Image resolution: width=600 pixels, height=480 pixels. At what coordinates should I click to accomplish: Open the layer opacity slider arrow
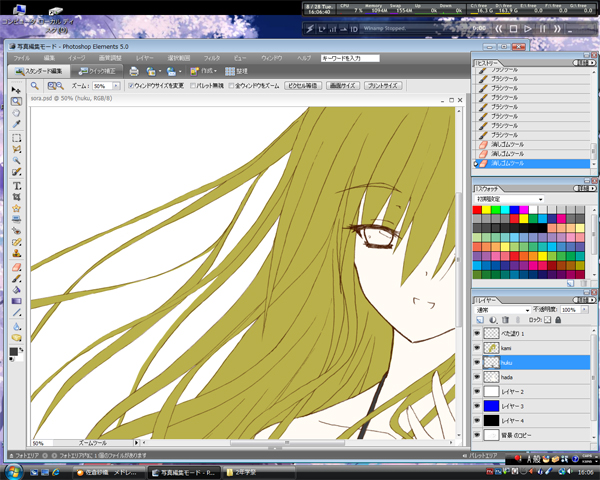(x=585, y=310)
